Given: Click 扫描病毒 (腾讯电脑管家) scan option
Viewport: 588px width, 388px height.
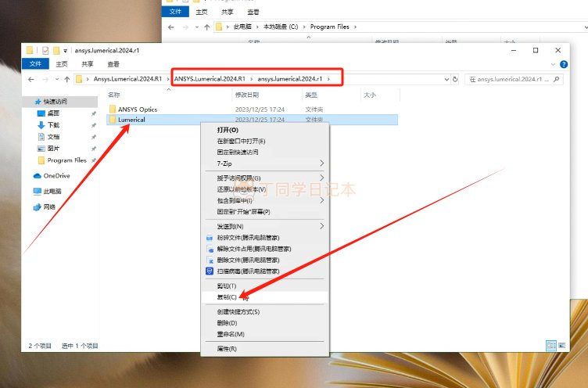Looking at the screenshot, I should [x=247, y=271].
